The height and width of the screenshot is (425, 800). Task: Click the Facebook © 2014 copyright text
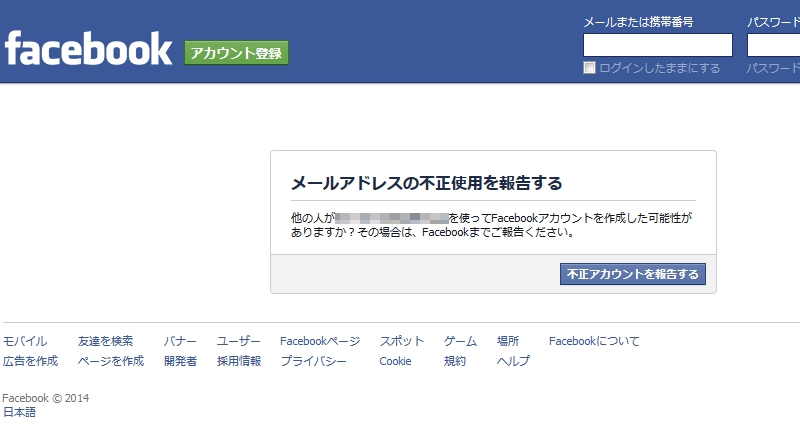coord(46,398)
